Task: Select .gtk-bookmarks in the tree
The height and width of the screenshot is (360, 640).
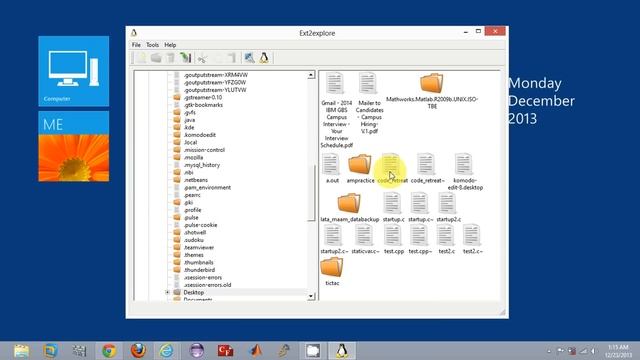Action: pyautogui.click(x=203, y=105)
